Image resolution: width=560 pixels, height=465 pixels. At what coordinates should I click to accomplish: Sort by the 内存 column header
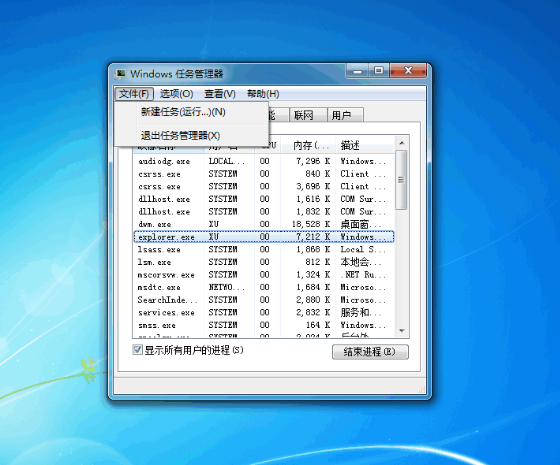(308, 145)
